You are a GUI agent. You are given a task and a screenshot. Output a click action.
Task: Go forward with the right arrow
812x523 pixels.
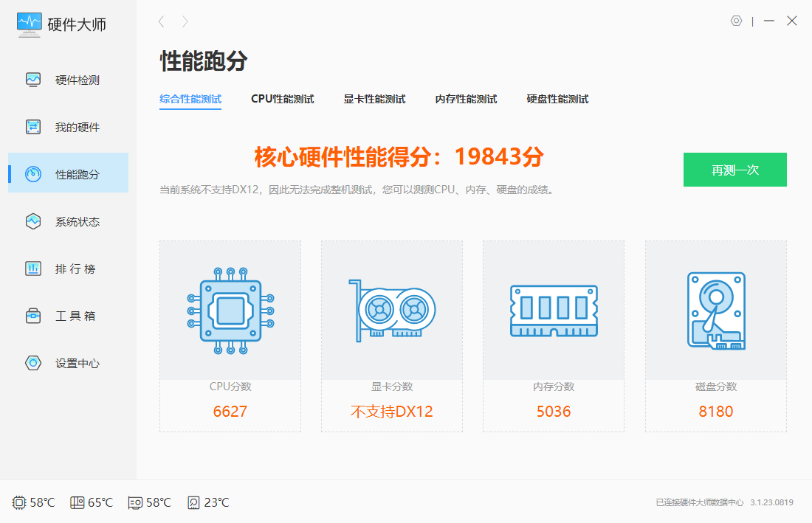pos(185,22)
